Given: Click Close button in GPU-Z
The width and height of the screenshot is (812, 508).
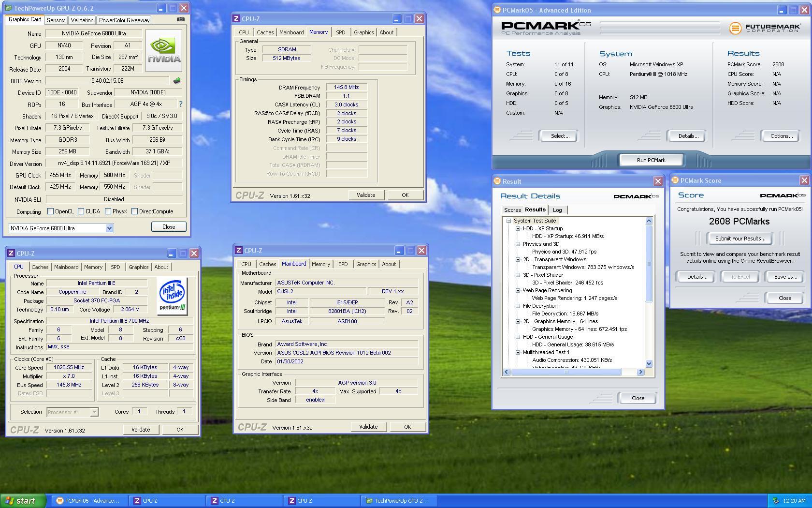Looking at the screenshot, I should 169,226.
